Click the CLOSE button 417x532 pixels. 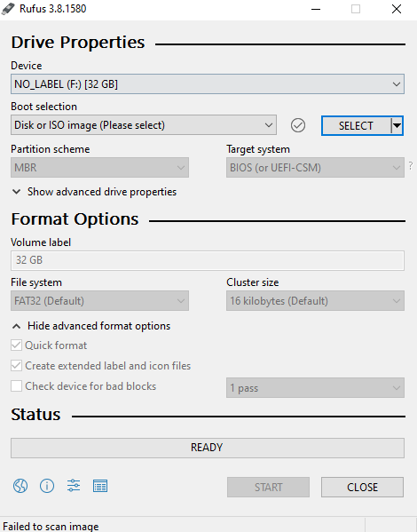362,488
